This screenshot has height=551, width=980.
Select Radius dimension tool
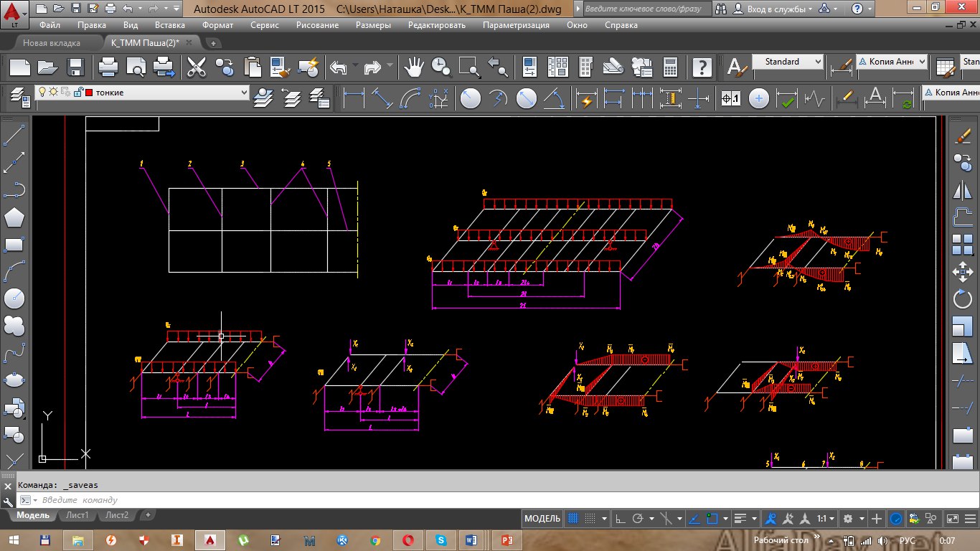pyautogui.click(x=471, y=98)
